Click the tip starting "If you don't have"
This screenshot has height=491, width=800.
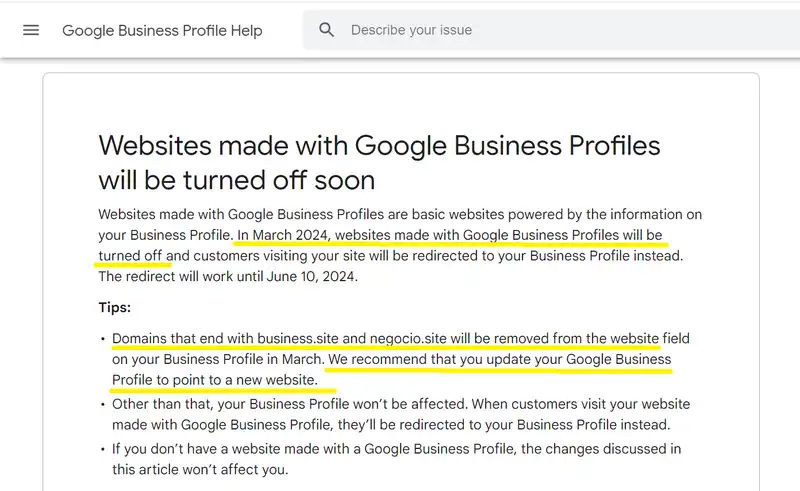[396, 449]
